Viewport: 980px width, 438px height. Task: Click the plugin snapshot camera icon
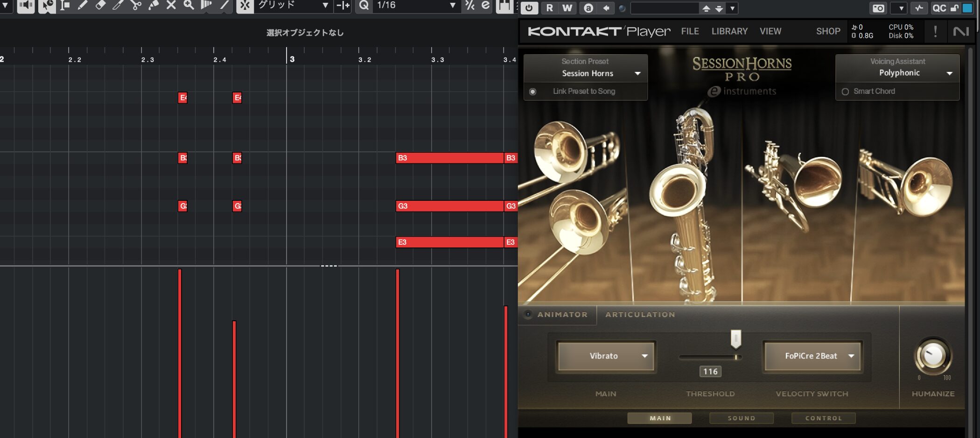[878, 8]
